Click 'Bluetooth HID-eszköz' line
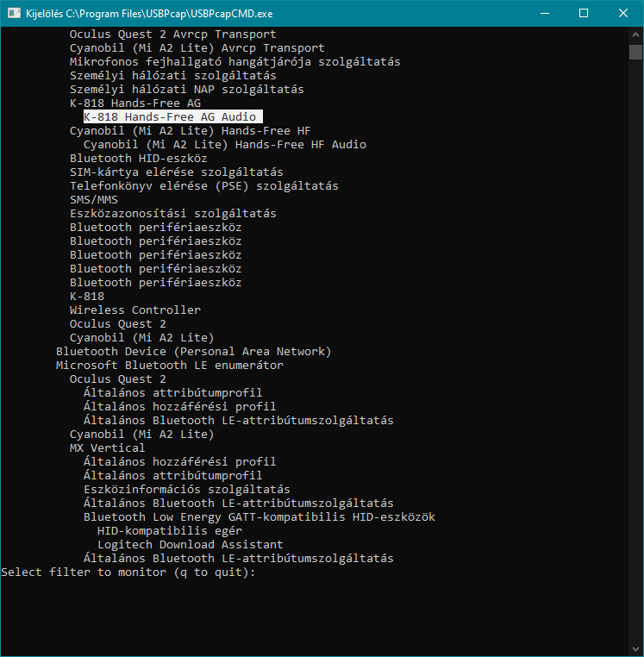The height and width of the screenshot is (657, 644). (138, 159)
